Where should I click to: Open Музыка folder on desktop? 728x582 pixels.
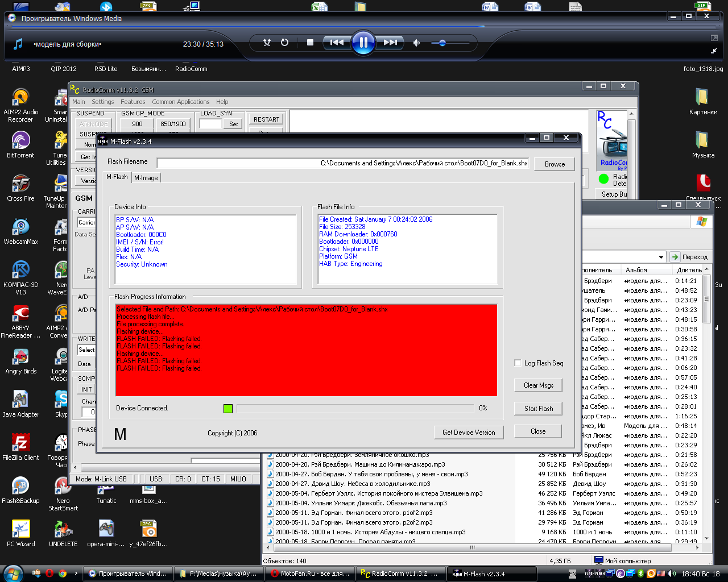(703, 145)
